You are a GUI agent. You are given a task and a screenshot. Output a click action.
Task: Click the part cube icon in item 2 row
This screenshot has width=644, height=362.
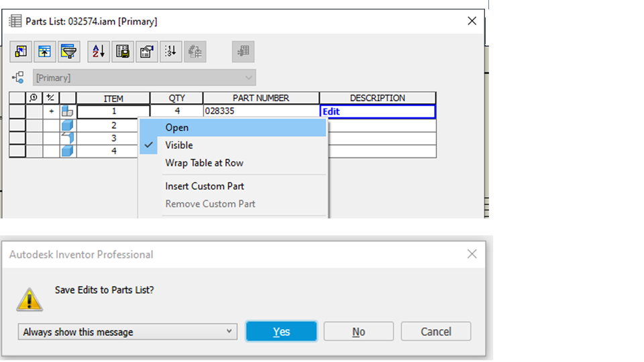click(x=67, y=125)
